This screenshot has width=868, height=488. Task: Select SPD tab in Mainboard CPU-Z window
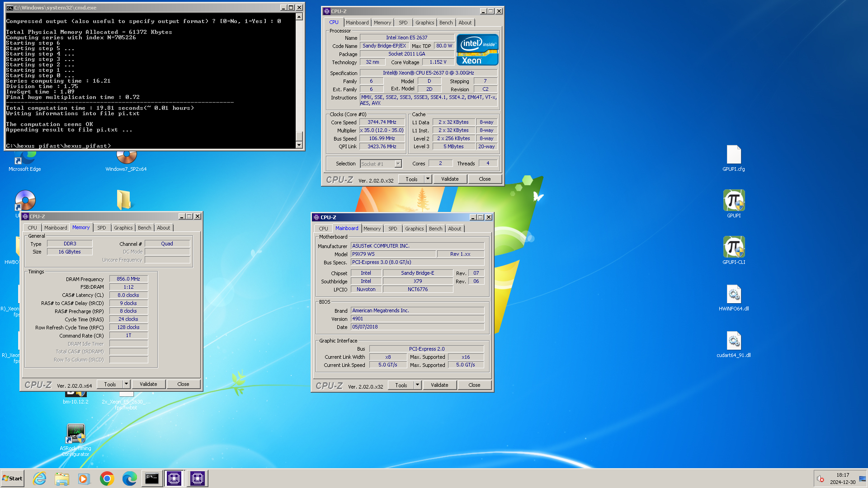393,229
